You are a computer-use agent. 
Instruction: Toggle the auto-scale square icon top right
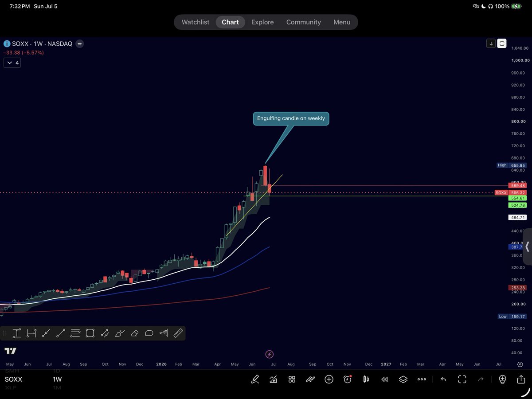(x=502, y=43)
